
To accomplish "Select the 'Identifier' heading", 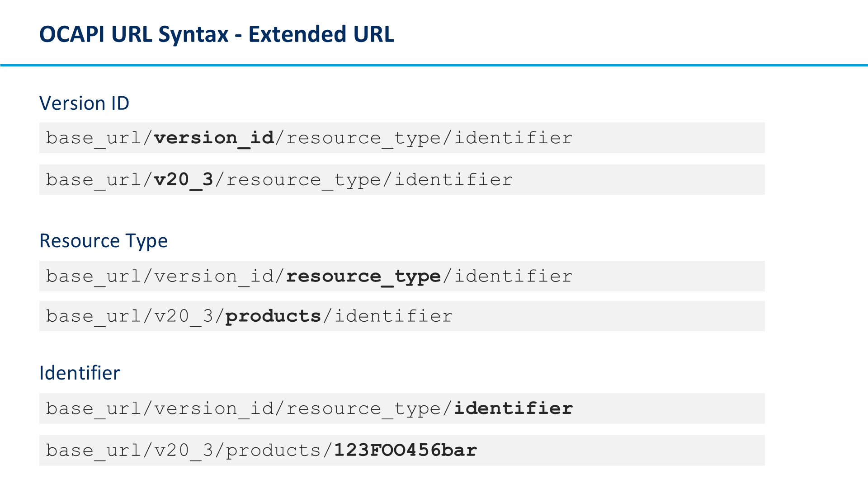I will 80,373.
